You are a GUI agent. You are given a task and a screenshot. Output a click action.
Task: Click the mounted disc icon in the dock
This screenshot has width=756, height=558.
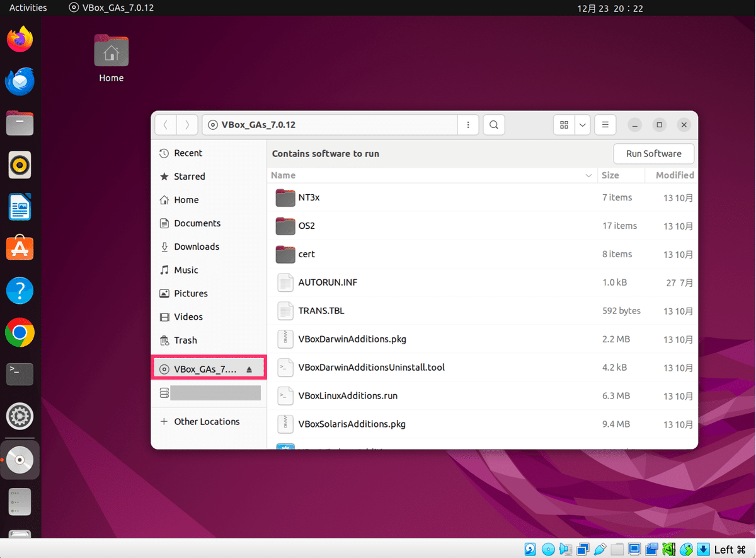[20, 460]
